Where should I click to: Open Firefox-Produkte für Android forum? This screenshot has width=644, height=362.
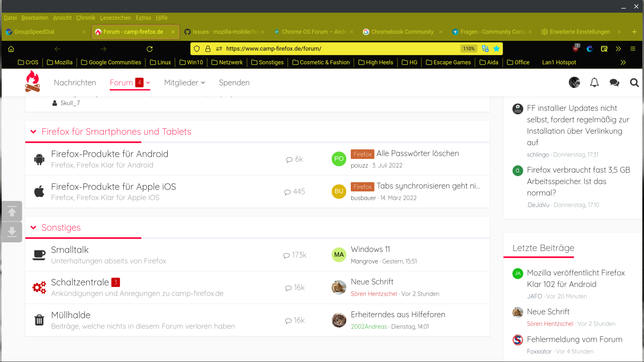tap(110, 154)
